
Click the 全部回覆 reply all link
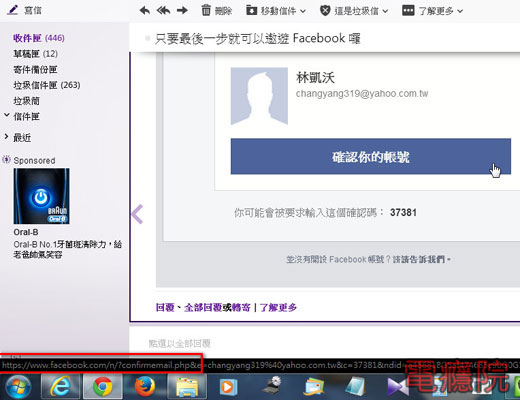pyautogui.click(x=203, y=307)
